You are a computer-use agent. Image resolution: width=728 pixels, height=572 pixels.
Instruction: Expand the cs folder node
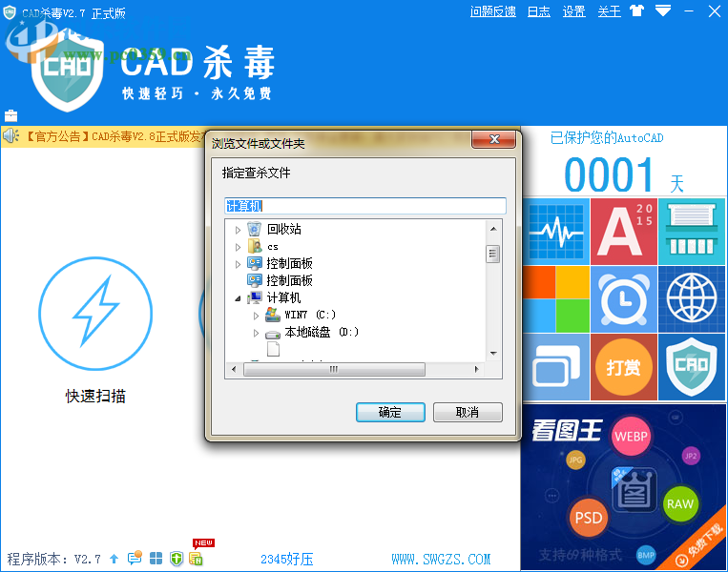[x=238, y=247]
